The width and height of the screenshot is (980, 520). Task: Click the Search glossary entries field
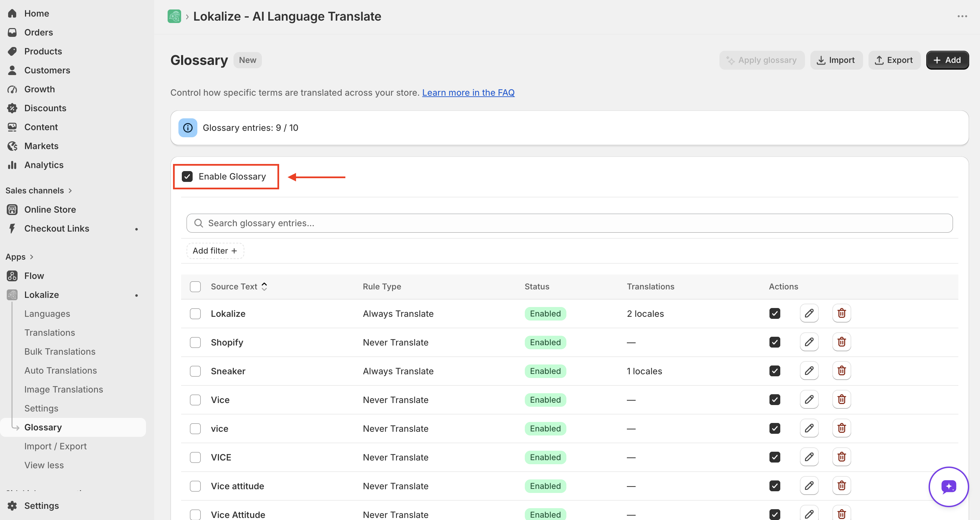pos(569,223)
